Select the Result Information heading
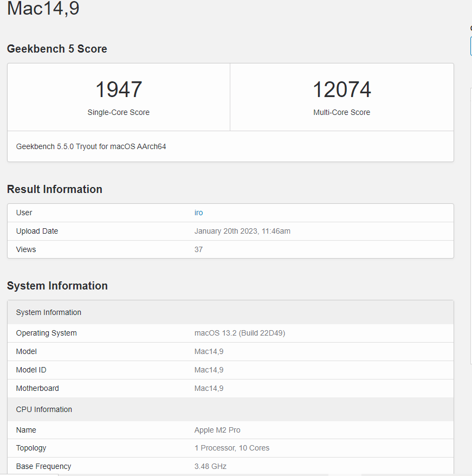The height and width of the screenshot is (476, 472). click(55, 189)
